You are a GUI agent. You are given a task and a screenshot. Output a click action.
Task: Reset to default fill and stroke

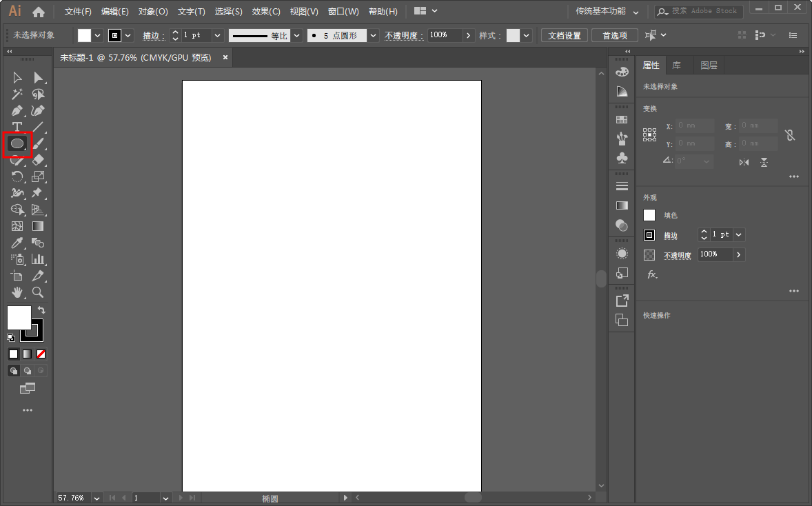coord(11,338)
